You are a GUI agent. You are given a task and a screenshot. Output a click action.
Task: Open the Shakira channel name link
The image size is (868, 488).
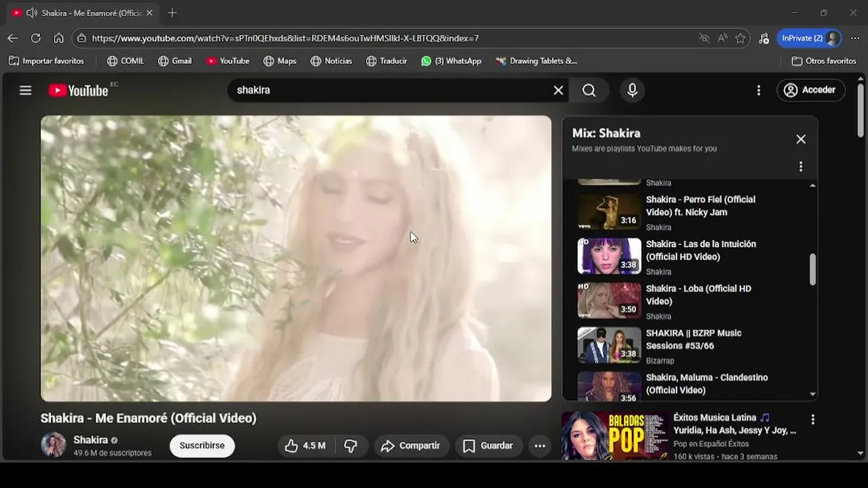coord(91,440)
